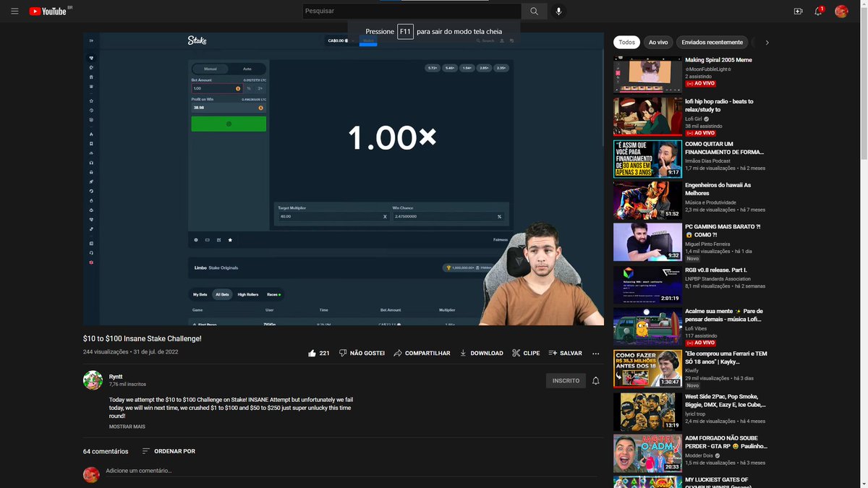Open the YouTube hamburger guide menu
The width and height of the screenshot is (868, 488).
(x=14, y=12)
